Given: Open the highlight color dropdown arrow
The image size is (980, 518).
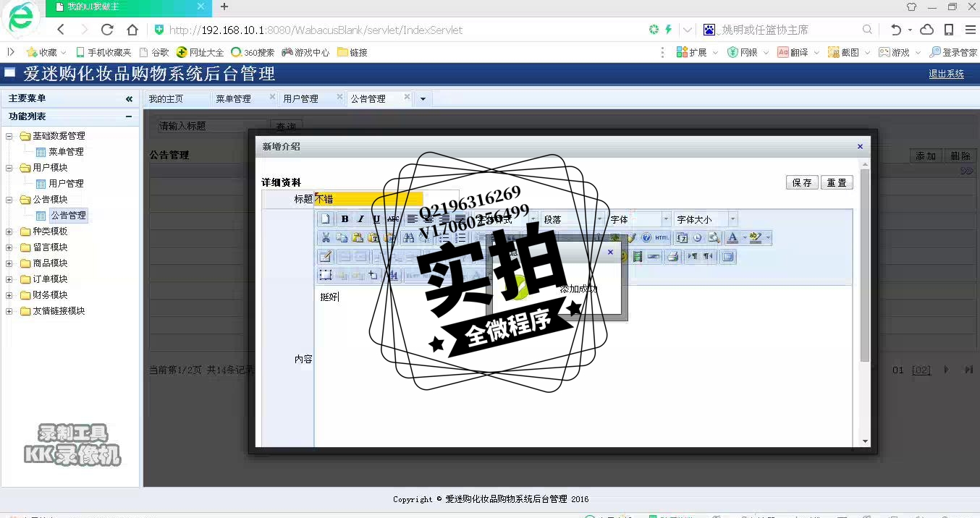Looking at the screenshot, I should click(768, 237).
